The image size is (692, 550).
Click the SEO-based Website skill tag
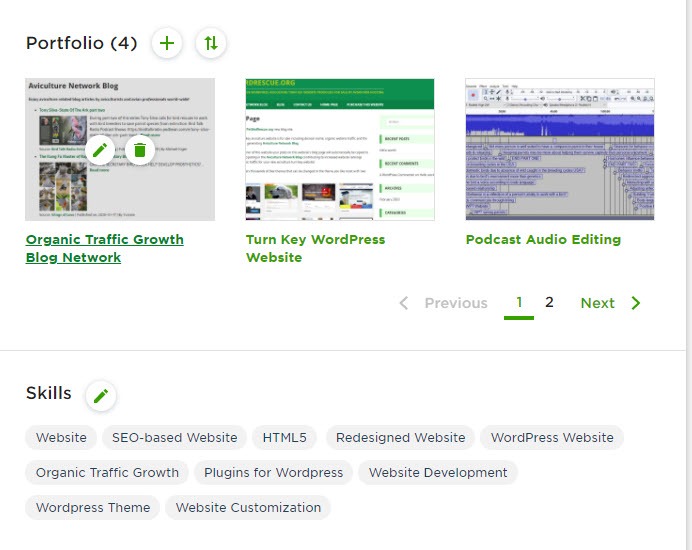tap(174, 437)
